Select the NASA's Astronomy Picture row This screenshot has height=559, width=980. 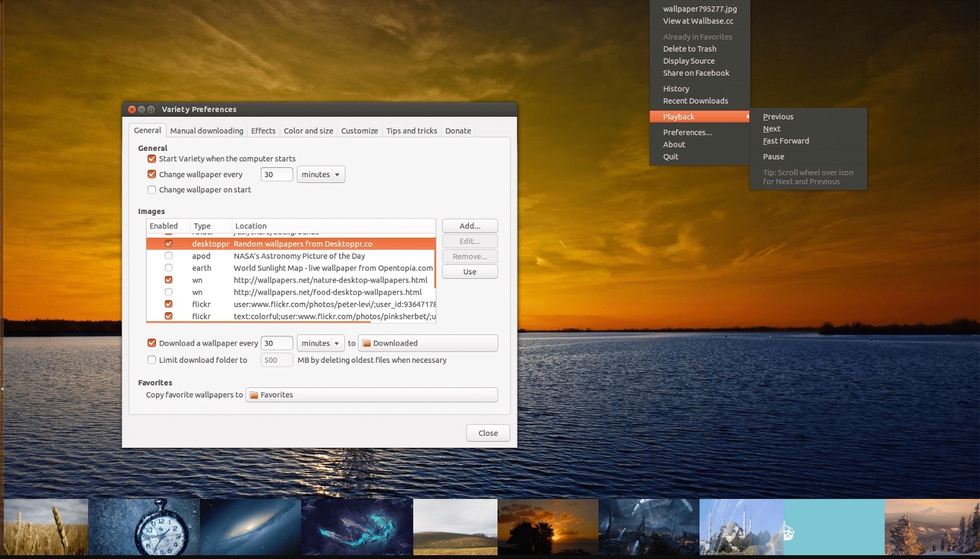pyautogui.click(x=290, y=256)
